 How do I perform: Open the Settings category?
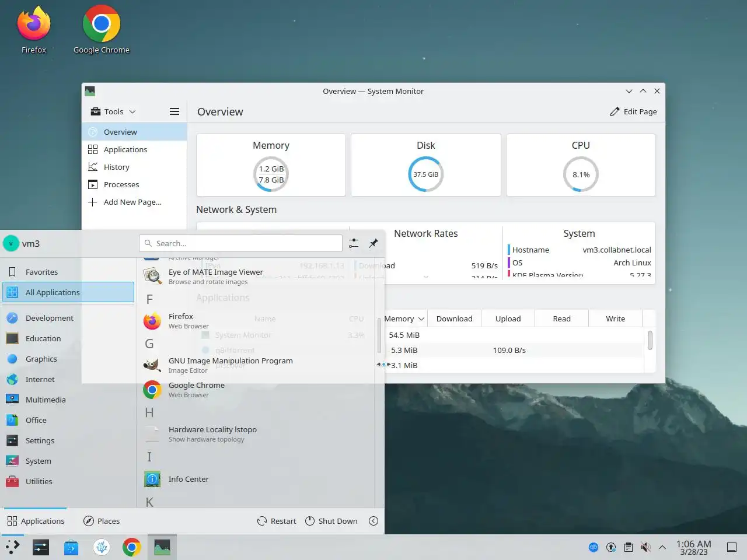tap(68, 440)
